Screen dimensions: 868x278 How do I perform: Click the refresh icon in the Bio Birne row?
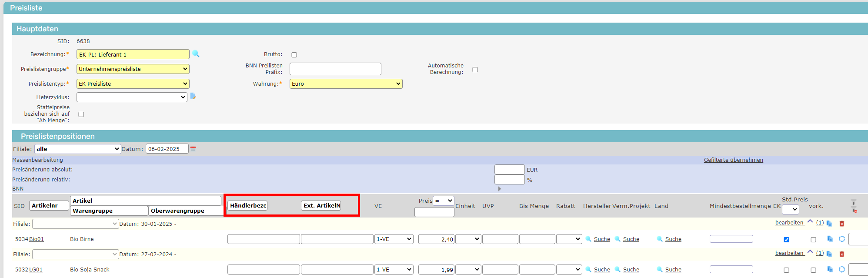coord(841,239)
